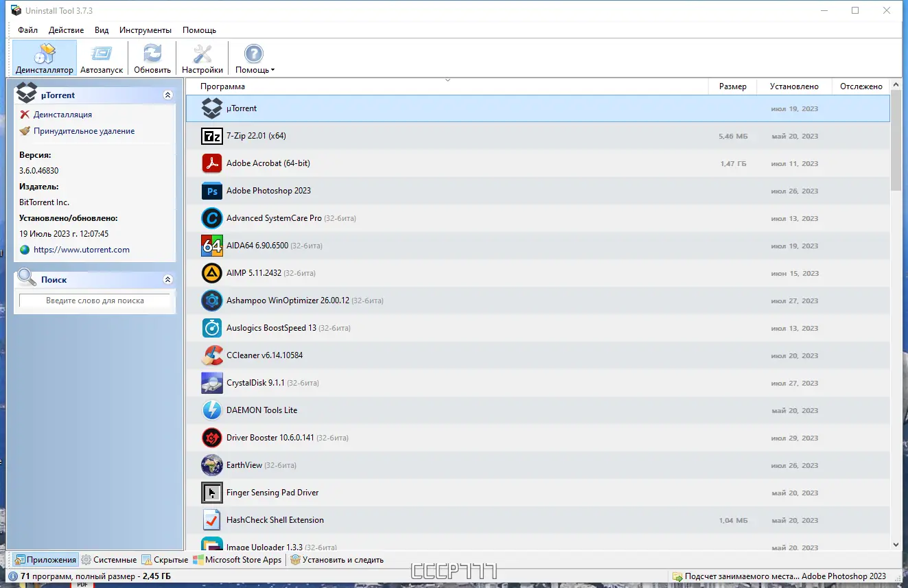The width and height of the screenshot is (908, 588).
Task: Collapse the µTorrent info panel chevron
Action: tap(167, 95)
